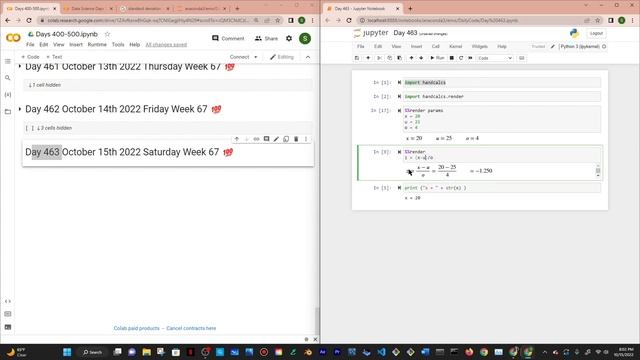Open cell type Code dropdown in Jupyter
Viewport: 640px width, 360px height.
(495, 58)
